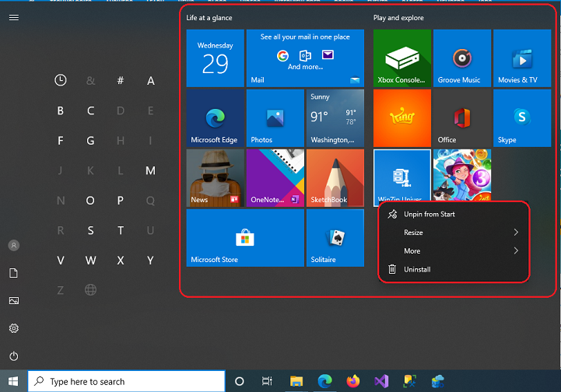Jump to apps starting with W
561x392 pixels.
click(x=90, y=261)
